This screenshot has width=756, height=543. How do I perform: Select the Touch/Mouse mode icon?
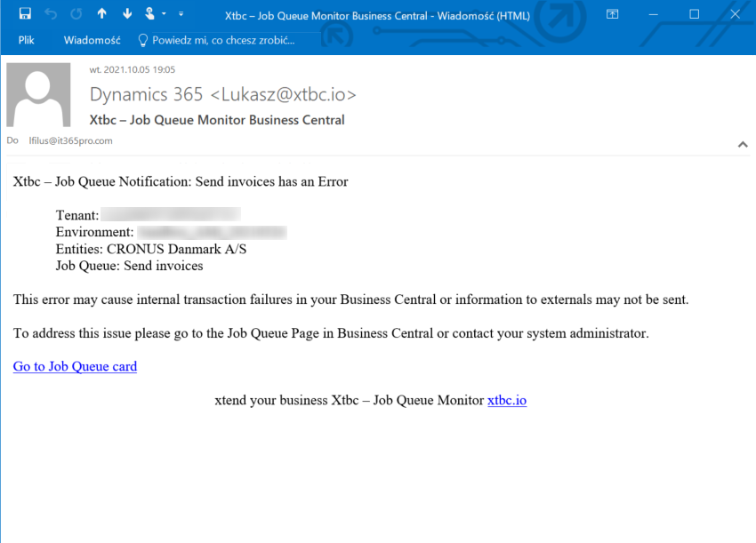[x=148, y=13]
